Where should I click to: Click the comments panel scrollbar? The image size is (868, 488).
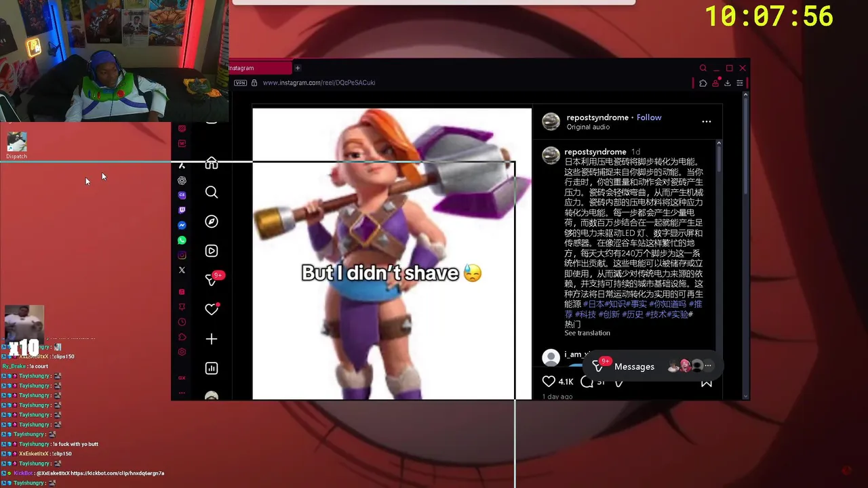click(719, 157)
